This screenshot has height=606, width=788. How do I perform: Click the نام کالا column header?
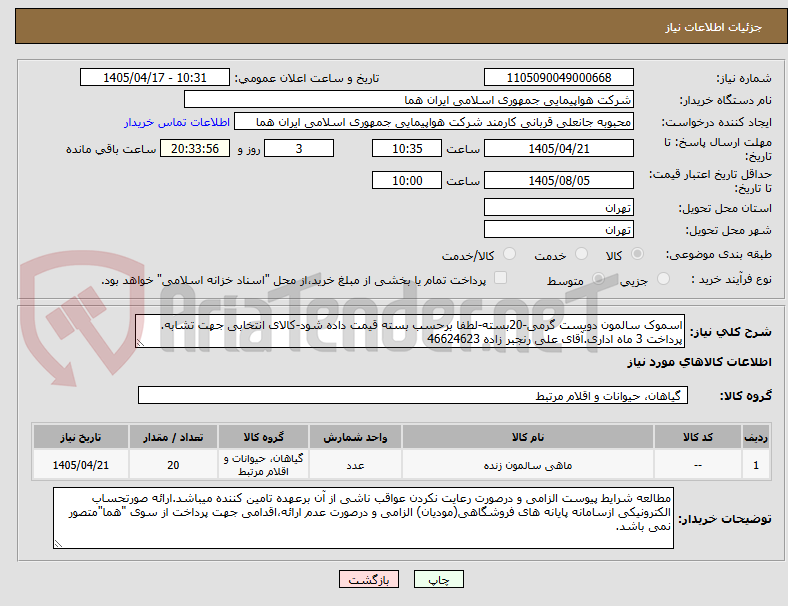528,437
